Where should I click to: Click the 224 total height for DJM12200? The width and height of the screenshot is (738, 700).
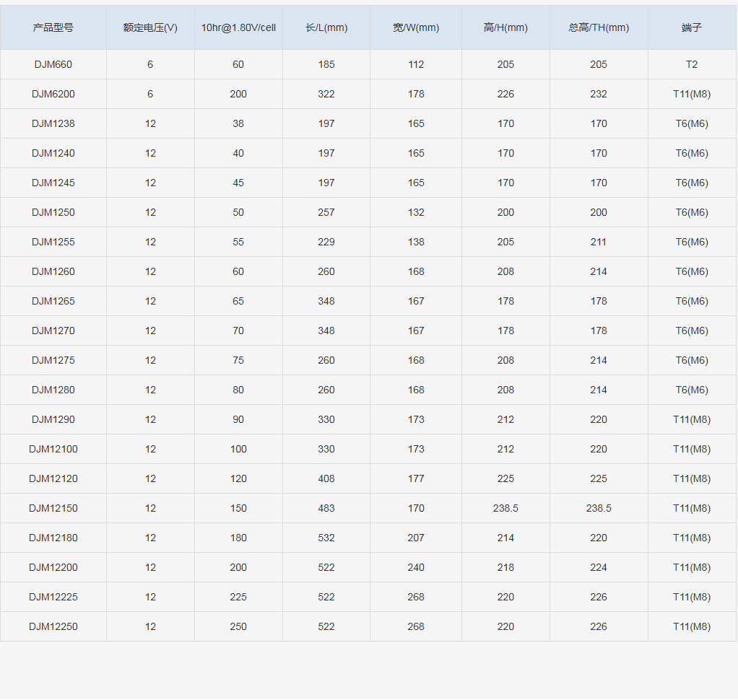pos(599,568)
